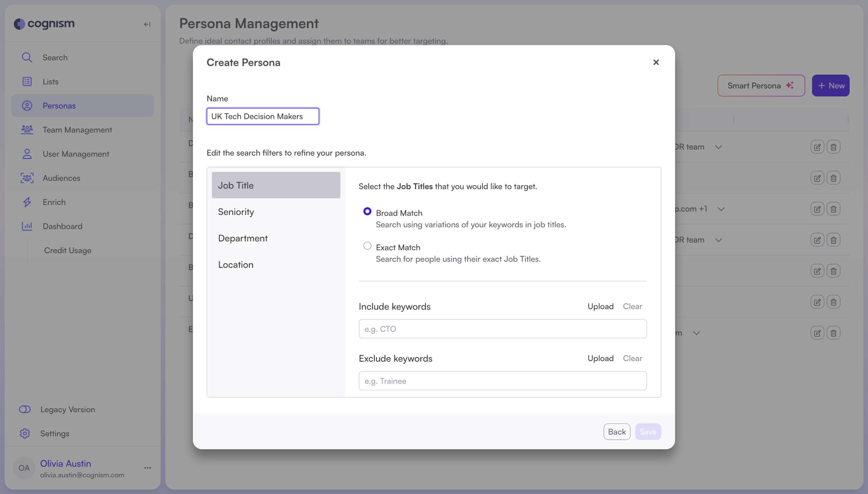This screenshot has width=868, height=494.
Task: Expand the last row's team chevron
Action: pyautogui.click(x=696, y=333)
